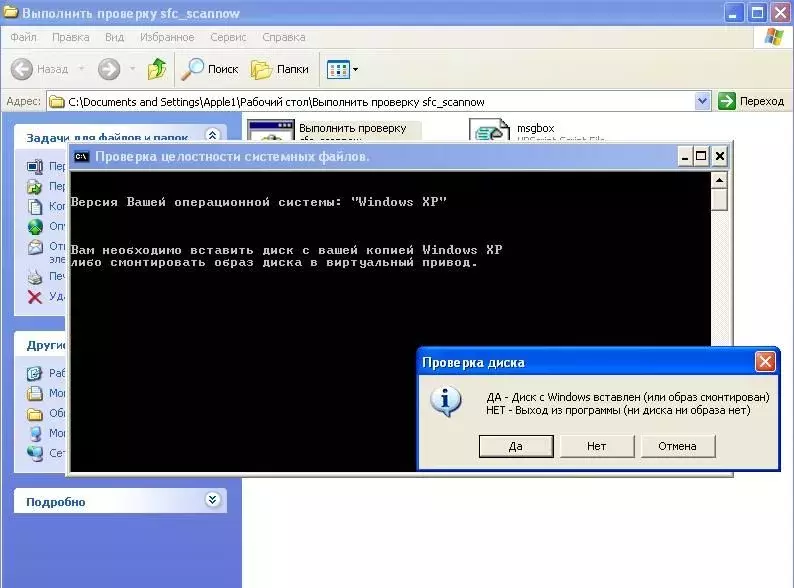Open the Поиск search tool

point(210,69)
